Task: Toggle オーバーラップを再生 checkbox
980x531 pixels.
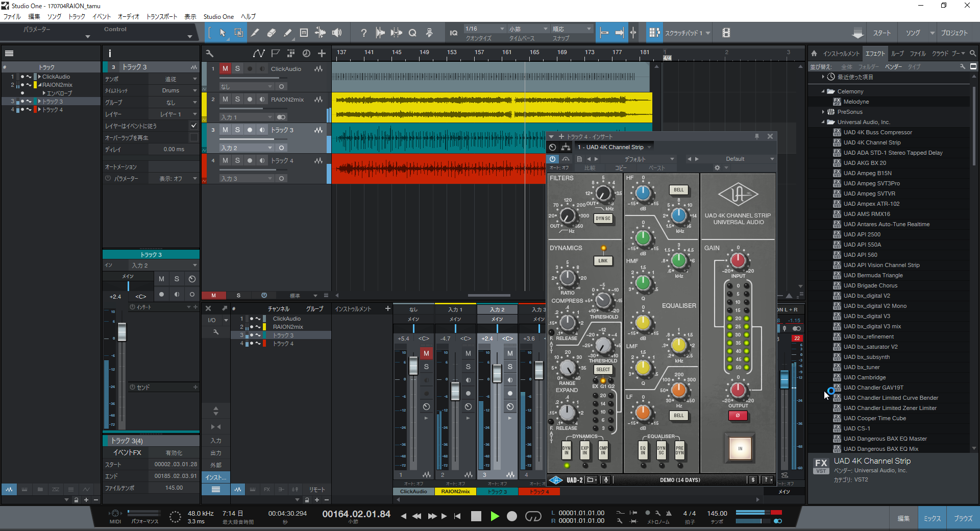Action: tap(193, 137)
